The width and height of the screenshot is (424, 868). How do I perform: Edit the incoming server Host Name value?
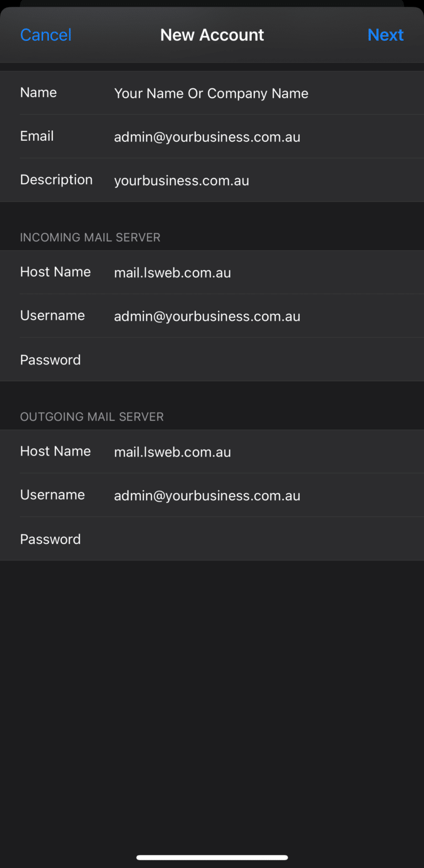172,273
